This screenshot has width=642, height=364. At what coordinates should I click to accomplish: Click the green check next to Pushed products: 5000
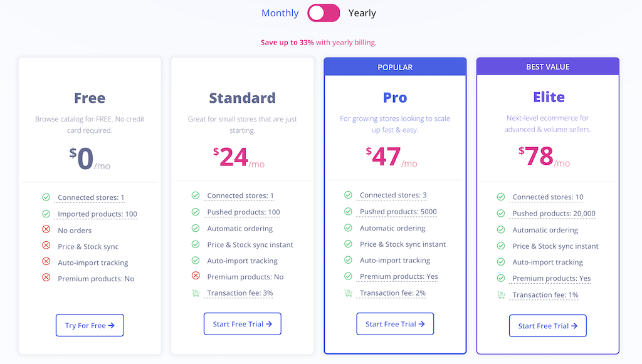349,211
